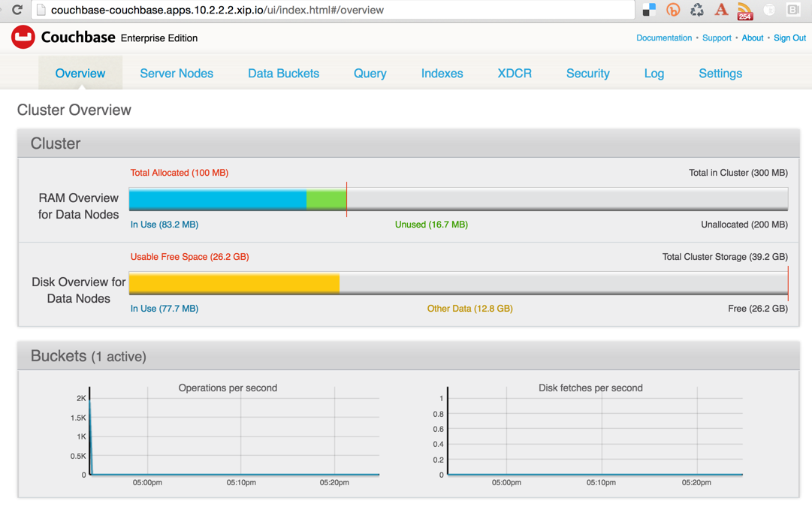Viewport: 812px width, 507px height.
Task: Click the Delicious bookmarks extension icon
Action: [647, 10]
